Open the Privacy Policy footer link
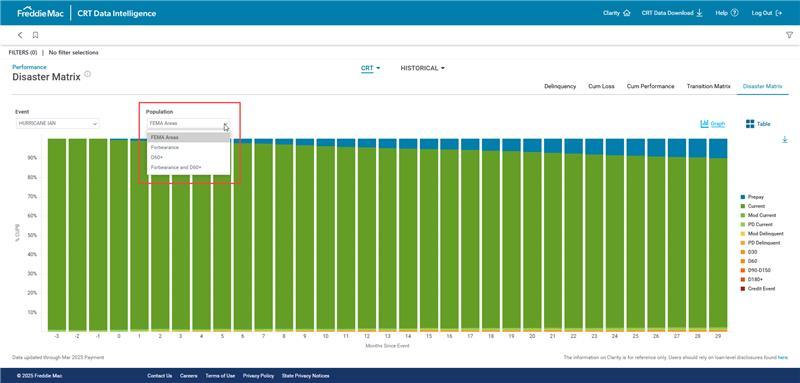Image resolution: width=800 pixels, height=383 pixels. pos(258,376)
